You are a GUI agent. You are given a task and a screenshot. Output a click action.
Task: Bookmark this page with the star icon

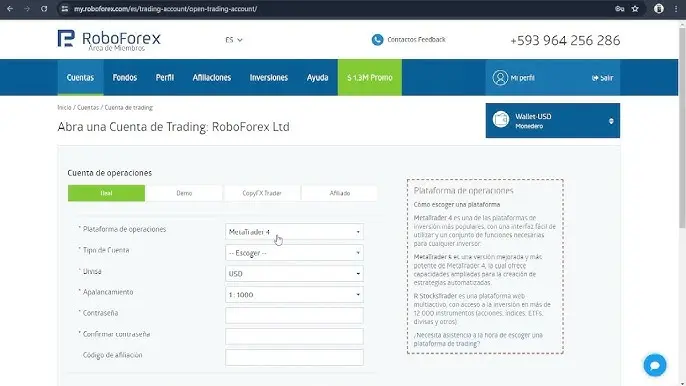pyautogui.click(x=635, y=9)
